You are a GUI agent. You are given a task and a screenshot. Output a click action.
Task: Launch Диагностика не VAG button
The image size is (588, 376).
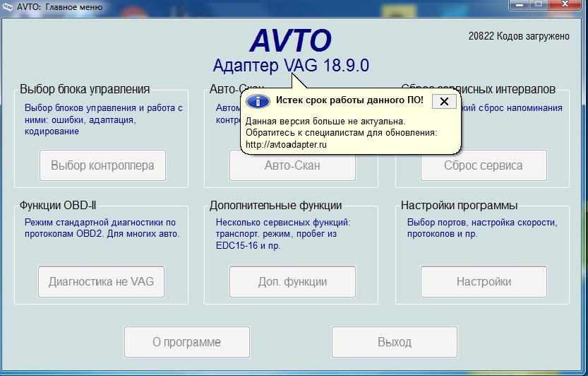pos(101,282)
